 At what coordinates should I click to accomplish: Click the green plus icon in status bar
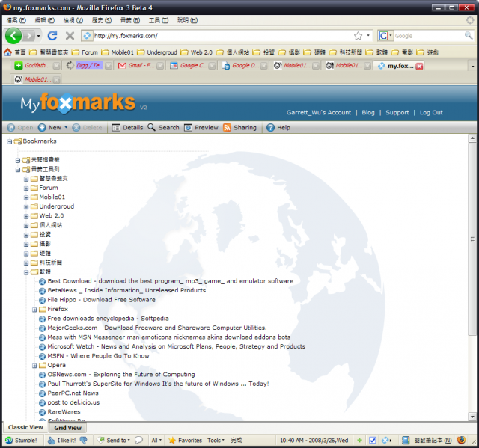tap(359, 440)
